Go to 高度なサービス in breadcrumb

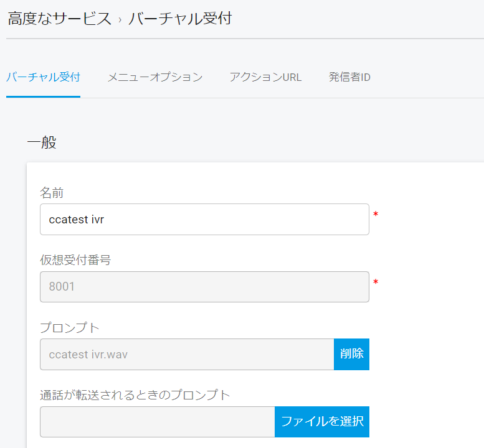point(59,19)
